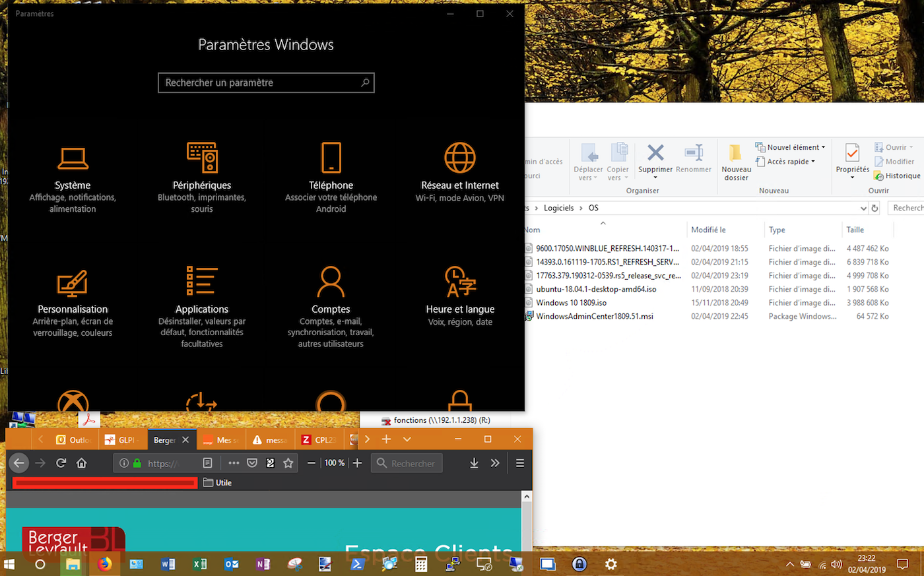Switch to the Outlook browser tab

click(x=75, y=439)
